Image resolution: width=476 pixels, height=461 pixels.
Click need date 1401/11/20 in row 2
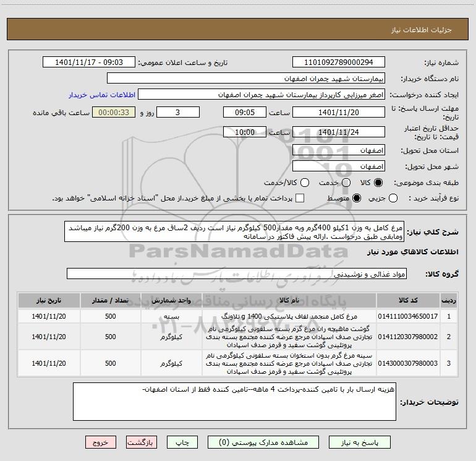tap(49, 337)
